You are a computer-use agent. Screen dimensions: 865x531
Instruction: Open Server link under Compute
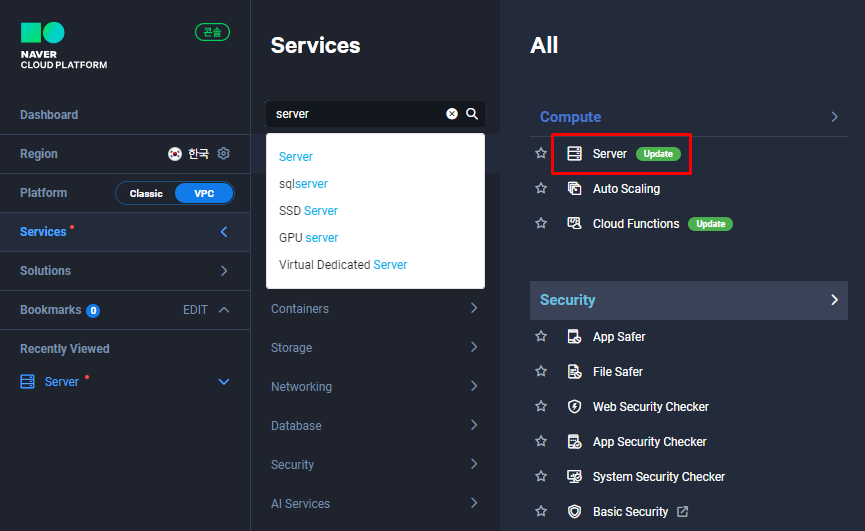(x=610, y=154)
